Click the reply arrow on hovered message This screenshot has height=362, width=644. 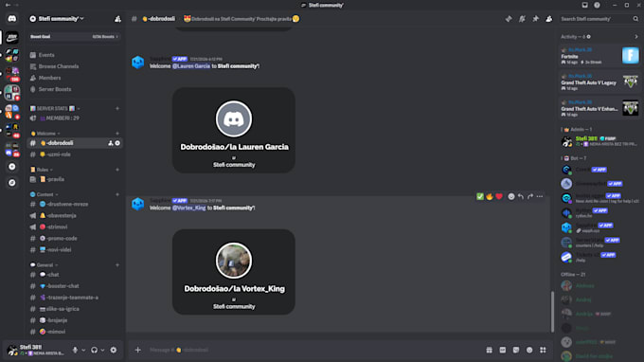point(520,197)
